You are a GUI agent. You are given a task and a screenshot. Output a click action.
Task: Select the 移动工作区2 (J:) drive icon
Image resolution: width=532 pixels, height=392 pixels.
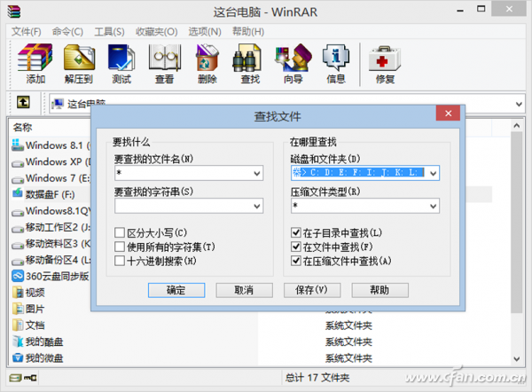click(18, 229)
